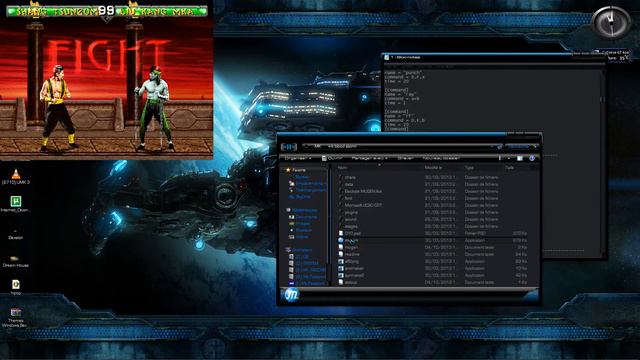Image resolution: width=640 pixels, height=360 pixels.
Task: Click the Ouvrir toolbar button
Action: [332, 158]
